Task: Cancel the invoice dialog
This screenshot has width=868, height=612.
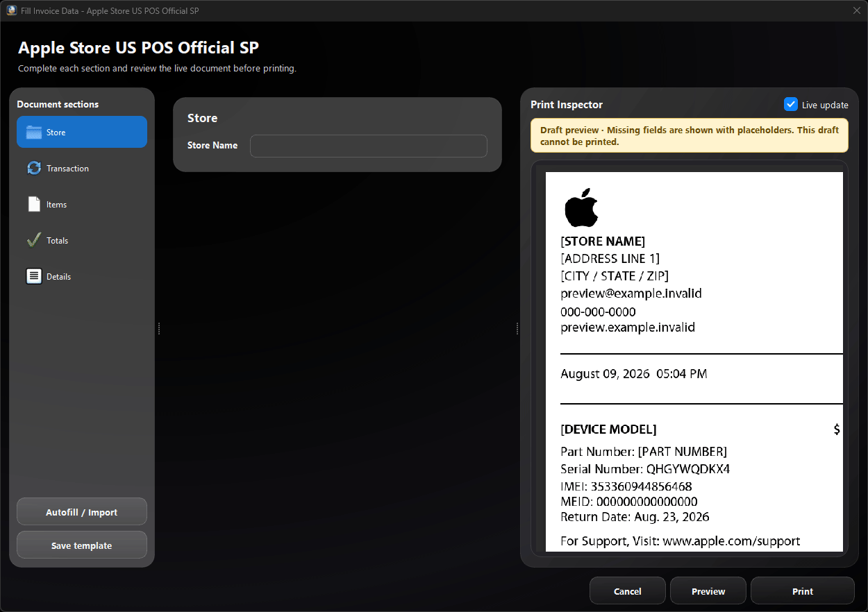Action: [628, 591]
